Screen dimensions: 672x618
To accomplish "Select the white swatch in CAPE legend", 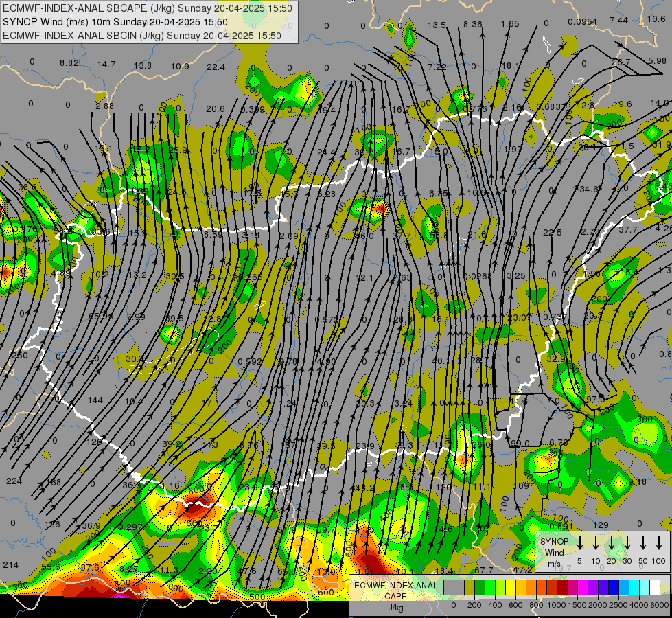I will (654, 587).
